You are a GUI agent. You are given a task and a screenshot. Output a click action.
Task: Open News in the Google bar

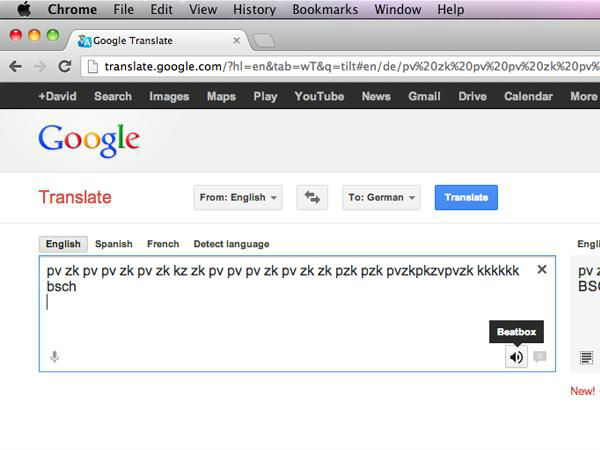376,96
